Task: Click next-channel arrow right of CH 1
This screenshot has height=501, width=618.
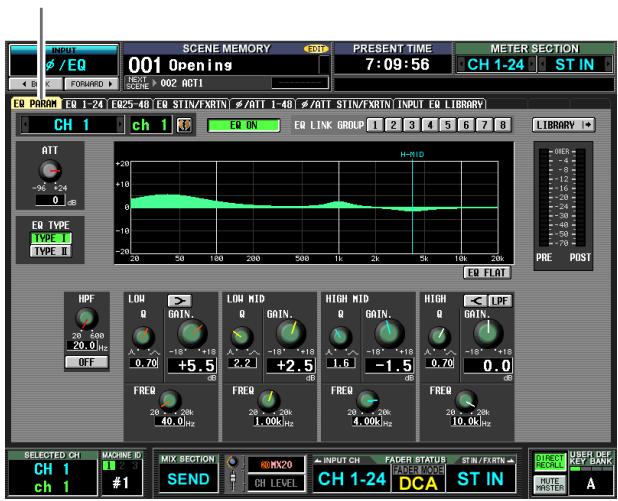Action: click(120, 125)
